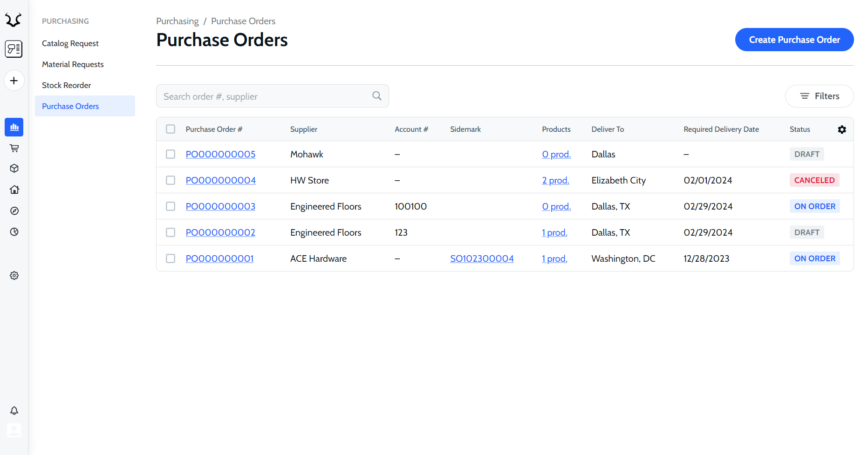
Task: Open the cube inventory icon in sidebar
Action: pos(14,169)
